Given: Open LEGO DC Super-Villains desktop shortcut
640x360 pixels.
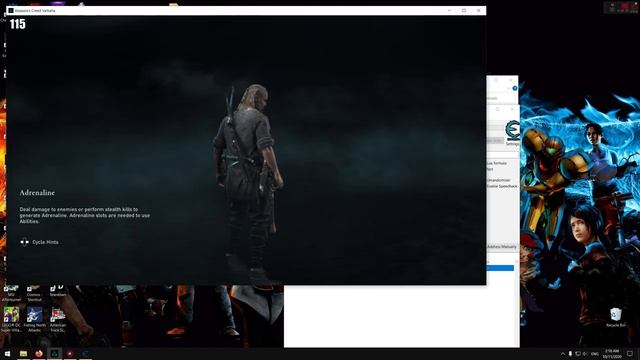Looking at the screenshot, I should point(11,319).
